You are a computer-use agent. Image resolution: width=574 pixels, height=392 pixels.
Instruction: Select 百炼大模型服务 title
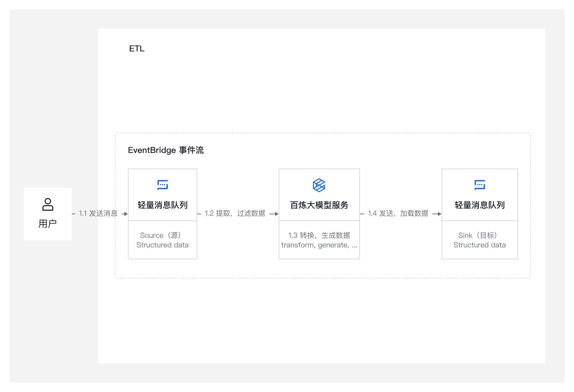tap(319, 205)
